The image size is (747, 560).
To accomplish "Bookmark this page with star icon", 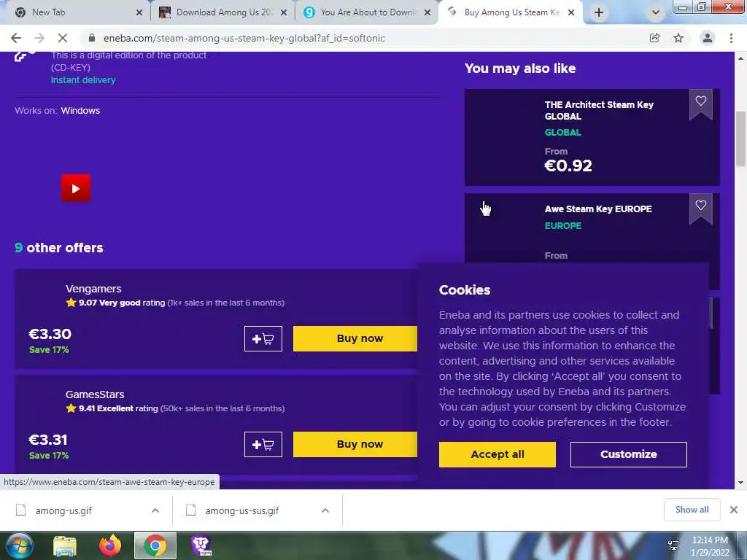I will coord(678,38).
